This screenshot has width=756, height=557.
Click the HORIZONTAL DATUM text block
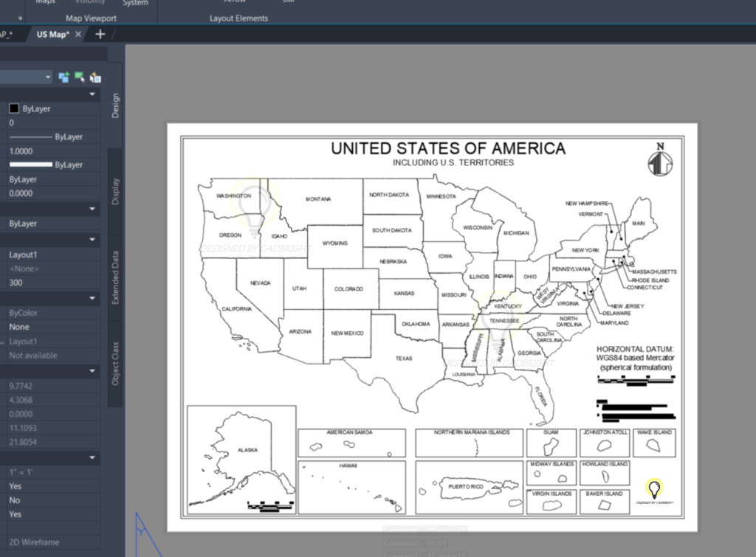[x=636, y=358]
